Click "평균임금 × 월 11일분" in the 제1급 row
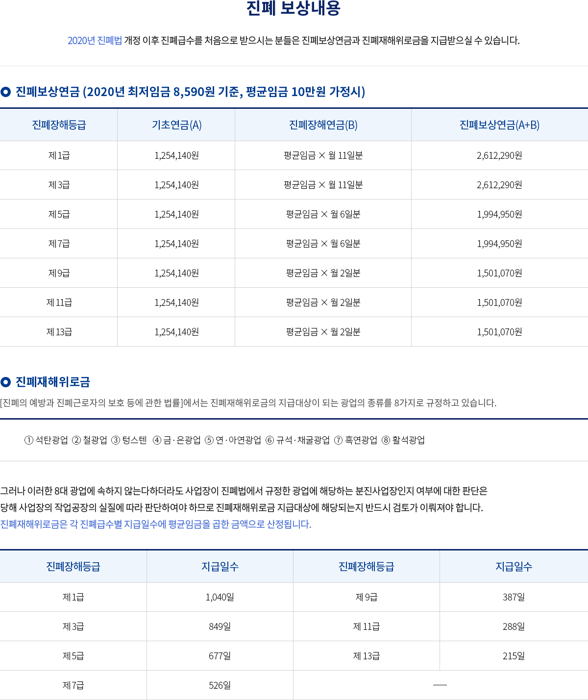This screenshot has width=588, height=700. [x=323, y=155]
